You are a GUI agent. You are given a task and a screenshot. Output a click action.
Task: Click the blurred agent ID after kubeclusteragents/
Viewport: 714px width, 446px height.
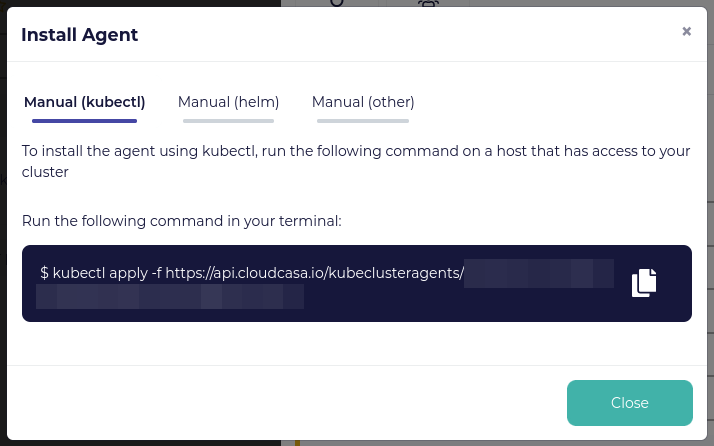tap(539, 273)
